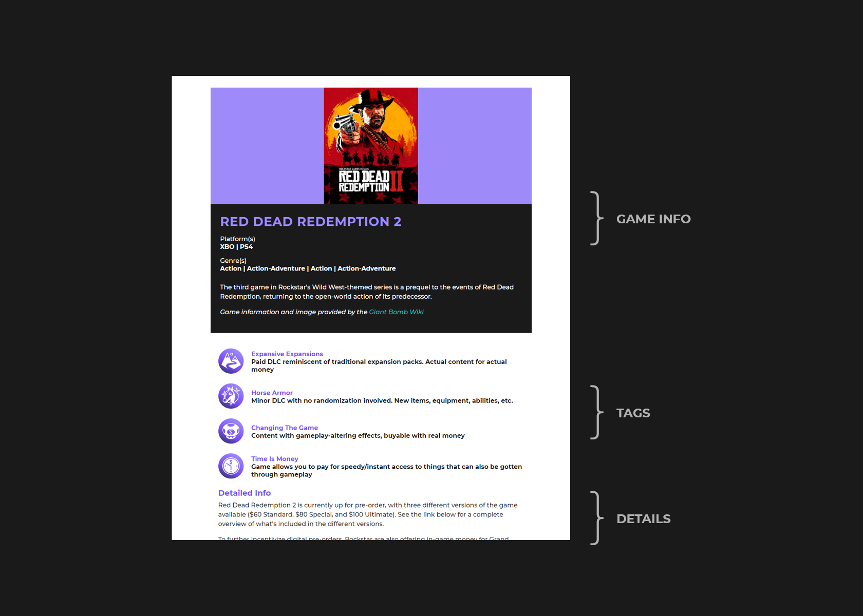Click the Expansive Expansions mountain icon
863x616 pixels.
[231, 361]
